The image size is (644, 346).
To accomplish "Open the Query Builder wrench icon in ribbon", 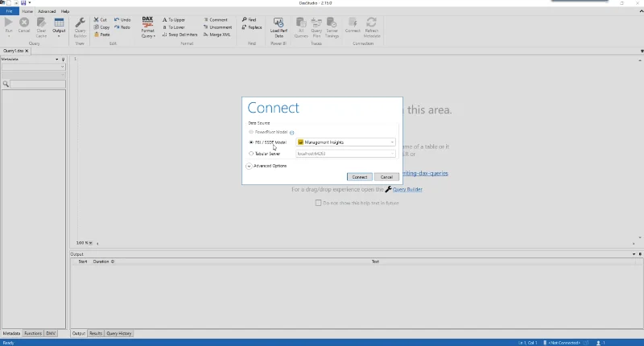I will click(80, 23).
